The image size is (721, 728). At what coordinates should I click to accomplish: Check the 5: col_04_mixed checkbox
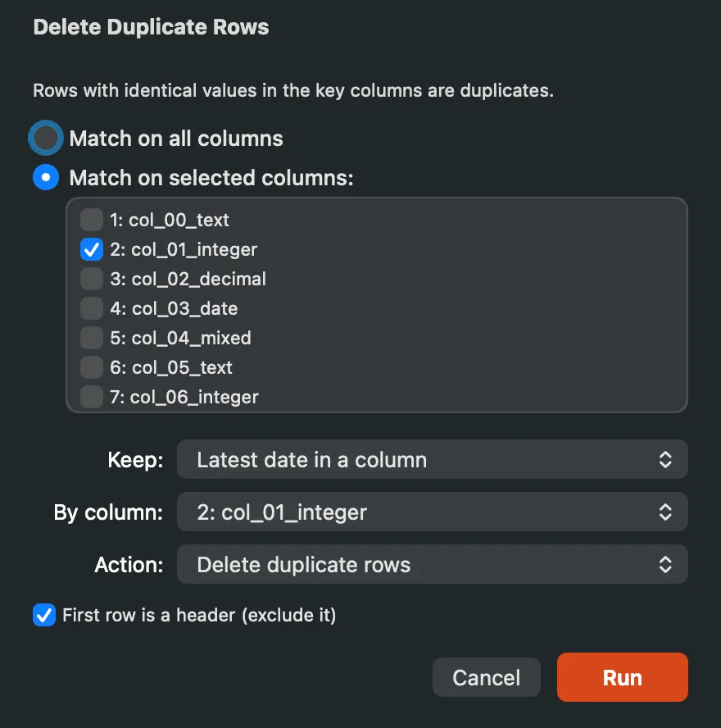[x=92, y=338]
